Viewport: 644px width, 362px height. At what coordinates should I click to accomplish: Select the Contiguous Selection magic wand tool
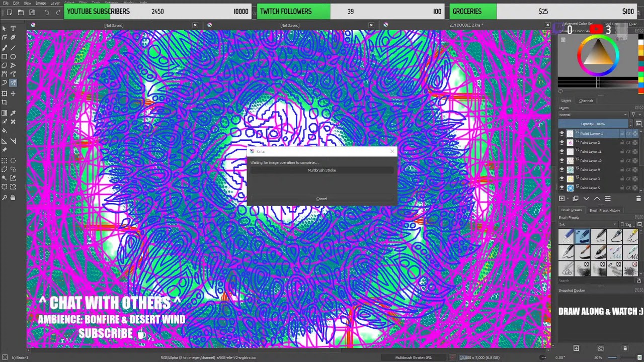5,178
